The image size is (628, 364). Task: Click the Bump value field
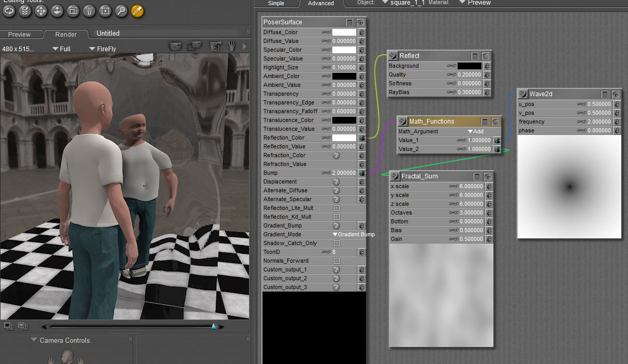tap(344, 173)
